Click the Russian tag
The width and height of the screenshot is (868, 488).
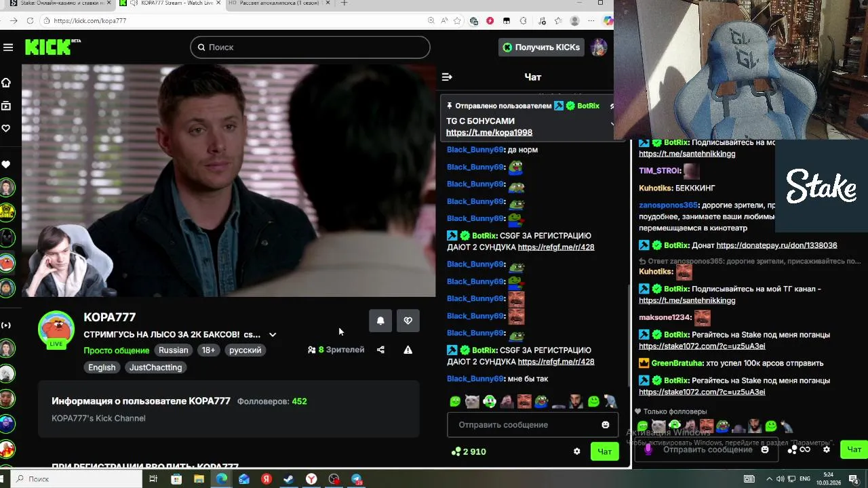[174, 350]
